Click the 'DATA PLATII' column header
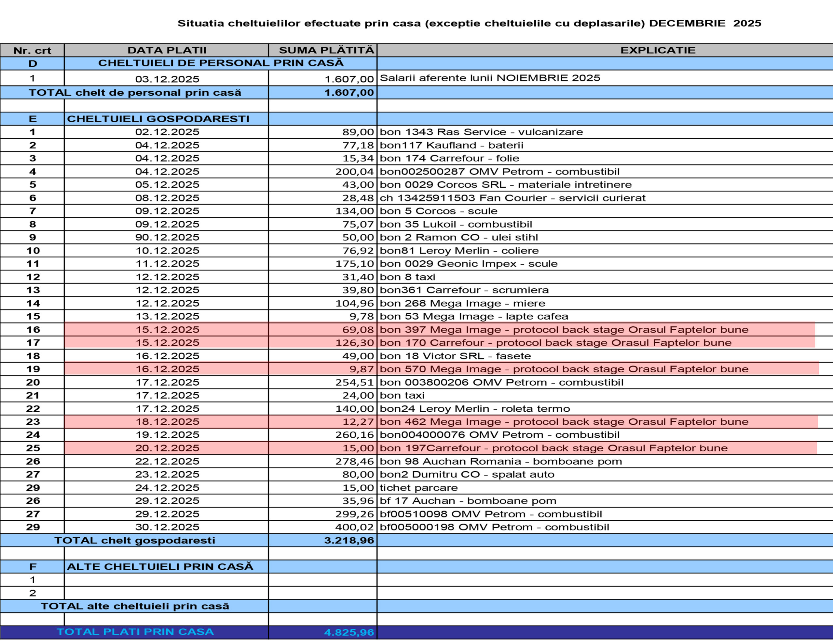This screenshot has height=644, width=833. click(167, 50)
